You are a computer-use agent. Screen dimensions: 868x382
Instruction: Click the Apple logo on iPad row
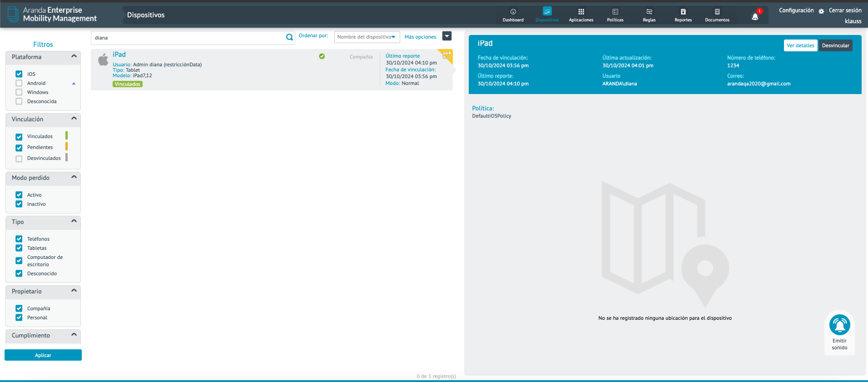point(103,60)
